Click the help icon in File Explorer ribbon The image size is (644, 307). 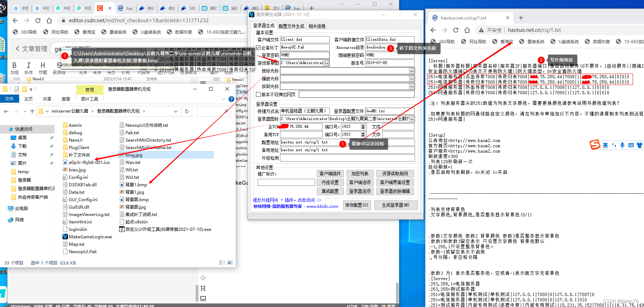[x=231, y=99]
